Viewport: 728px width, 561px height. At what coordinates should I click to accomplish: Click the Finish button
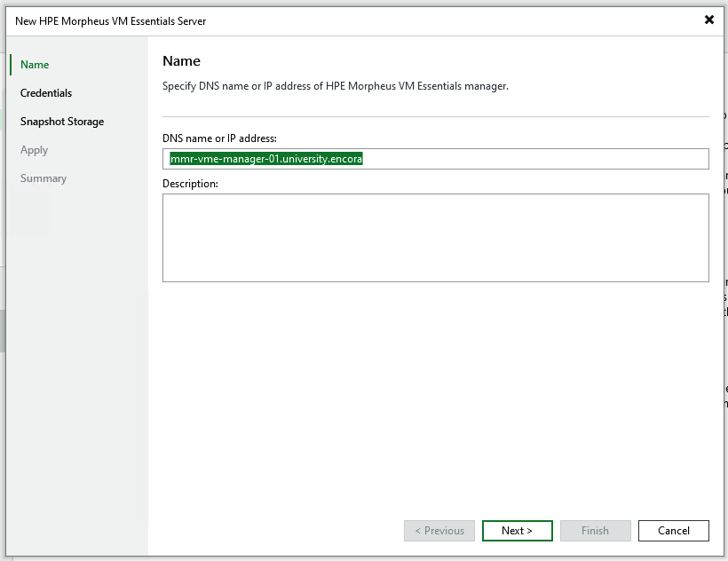pyautogui.click(x=595, y=530)
